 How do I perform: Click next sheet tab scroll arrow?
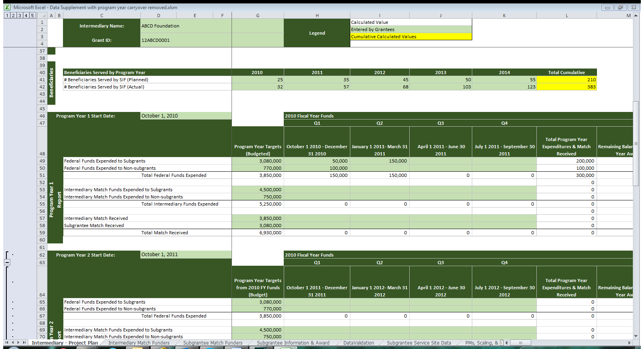(x=18, y=343)
